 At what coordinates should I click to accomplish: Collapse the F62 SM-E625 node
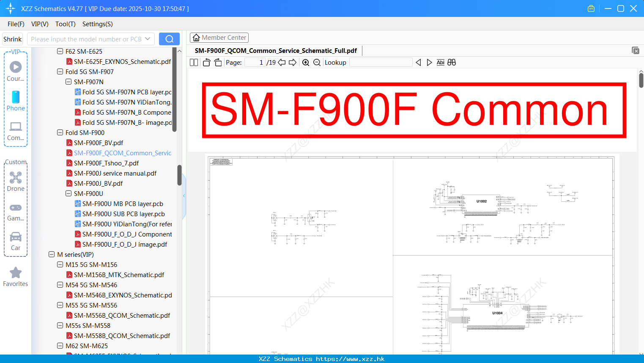pos(60,52)
